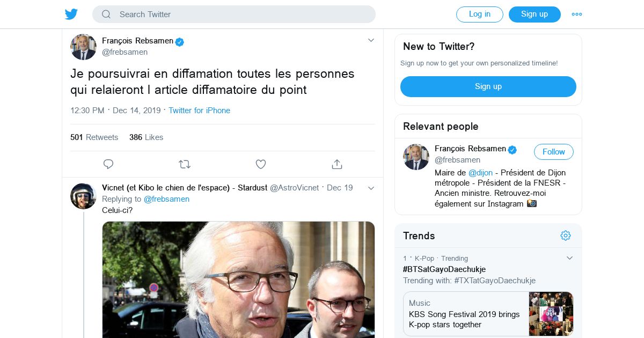View the 386 Likes list

[x=146, y=137]
